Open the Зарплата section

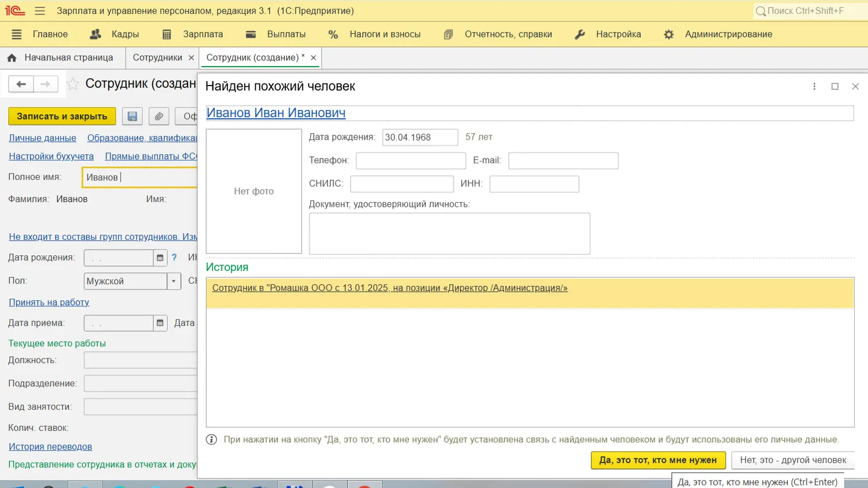193,34
